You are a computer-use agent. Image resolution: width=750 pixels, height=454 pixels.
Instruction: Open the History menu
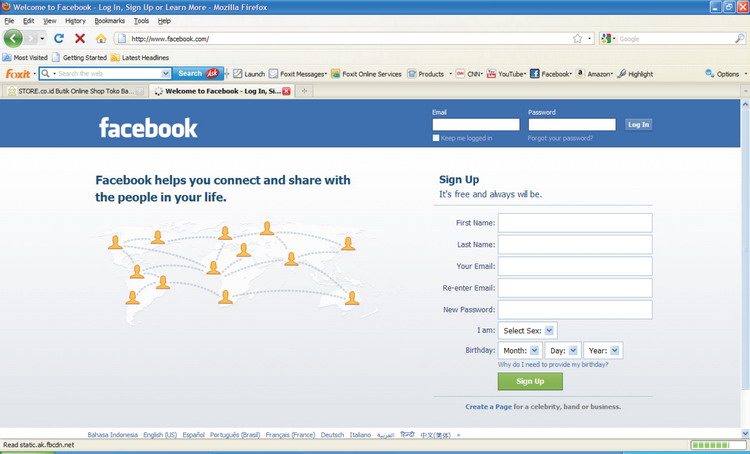tap(75, 21)
